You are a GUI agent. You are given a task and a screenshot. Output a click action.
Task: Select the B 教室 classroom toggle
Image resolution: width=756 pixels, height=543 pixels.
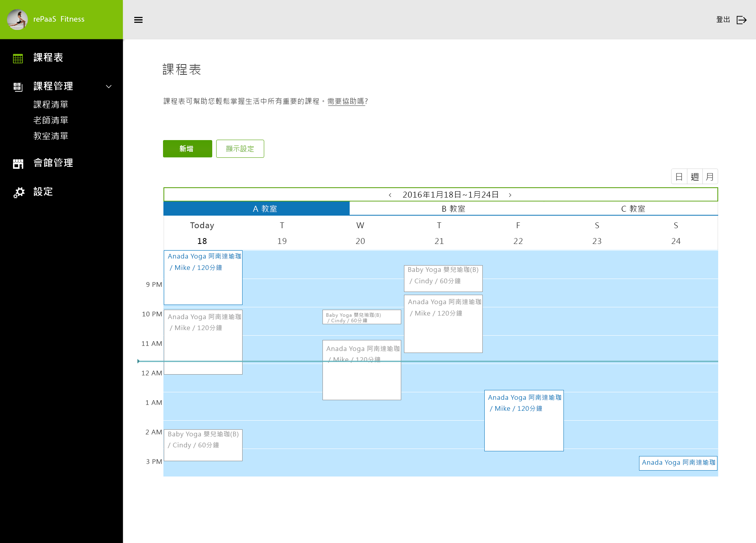[455, 209]
